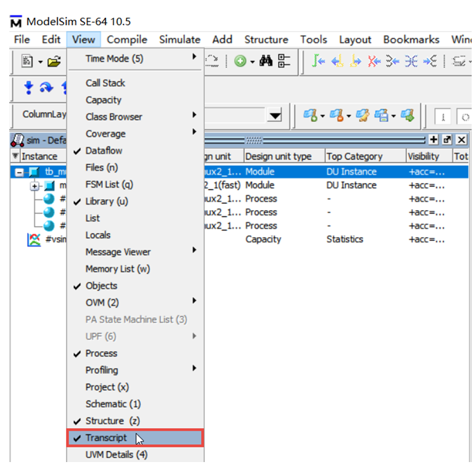Choose Locals from View menu
The image size is (476, 475).
click(136, 235)
